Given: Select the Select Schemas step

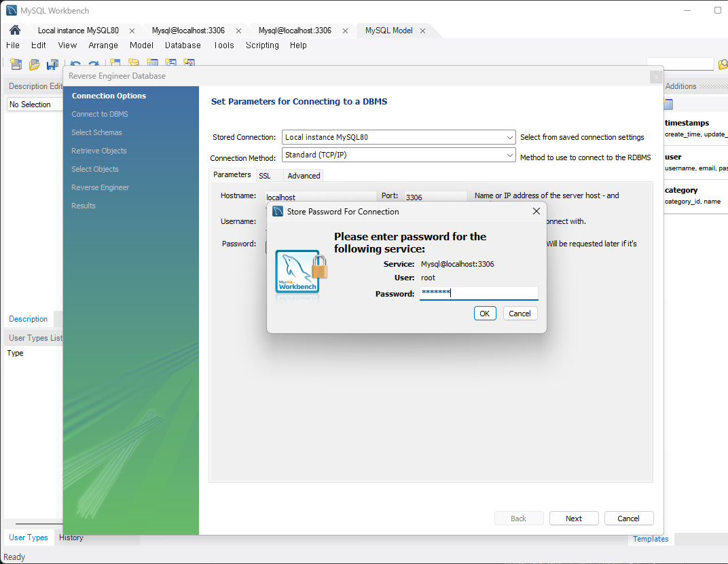Looking at the screenshot, I should click(96, 132).
